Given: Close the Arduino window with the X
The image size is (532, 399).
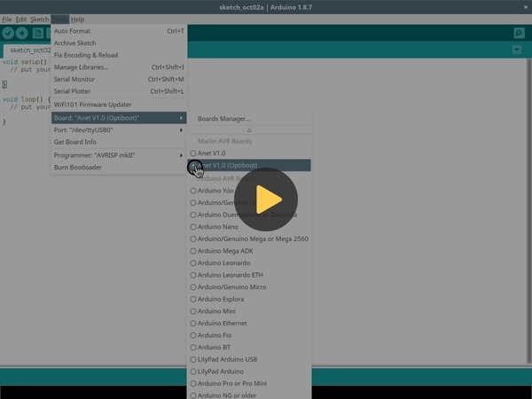Looking at the screenshot, I should (526, 7).
